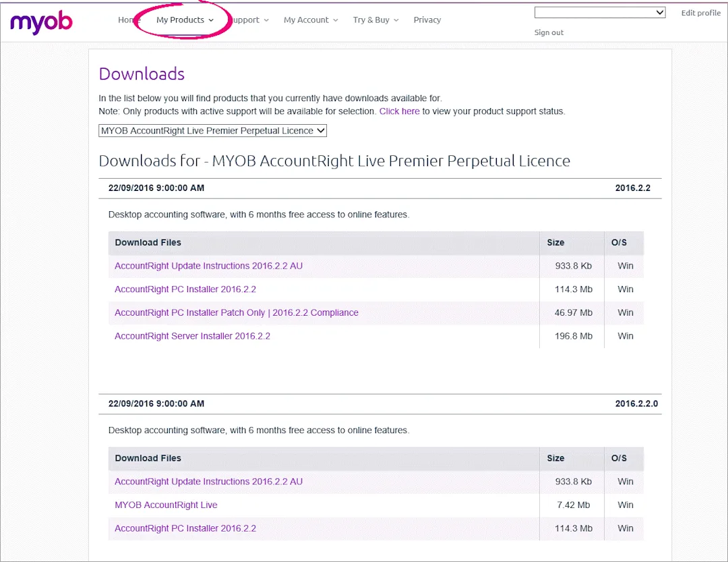This screenshot has height=562, width=728.
Task: Click the 46.97 Mb size cell
Action: tap(574, 313)
